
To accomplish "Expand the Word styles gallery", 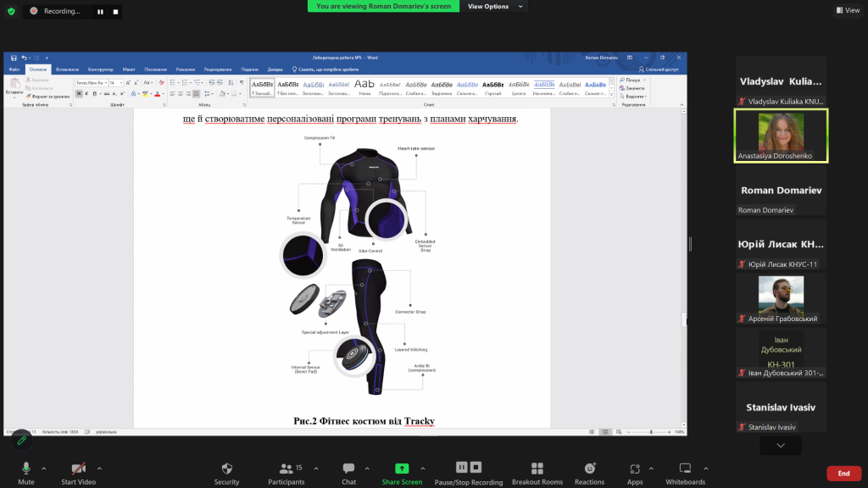I will pos(612,95).
